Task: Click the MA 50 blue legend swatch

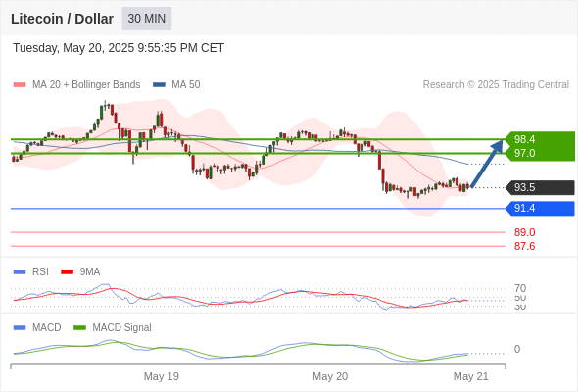Action: [x=159, y=85]
